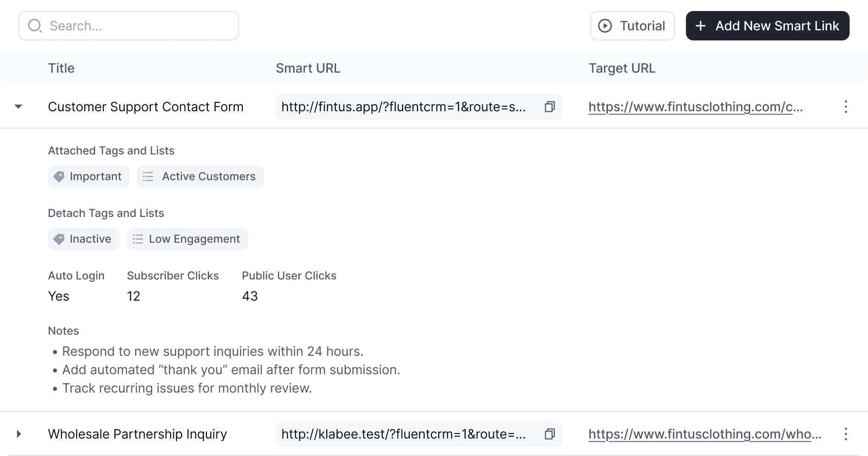Image resolution: width=868 pixels, height=456 pixels.
Task: Click the Title column header
Action: coord(61,68)
